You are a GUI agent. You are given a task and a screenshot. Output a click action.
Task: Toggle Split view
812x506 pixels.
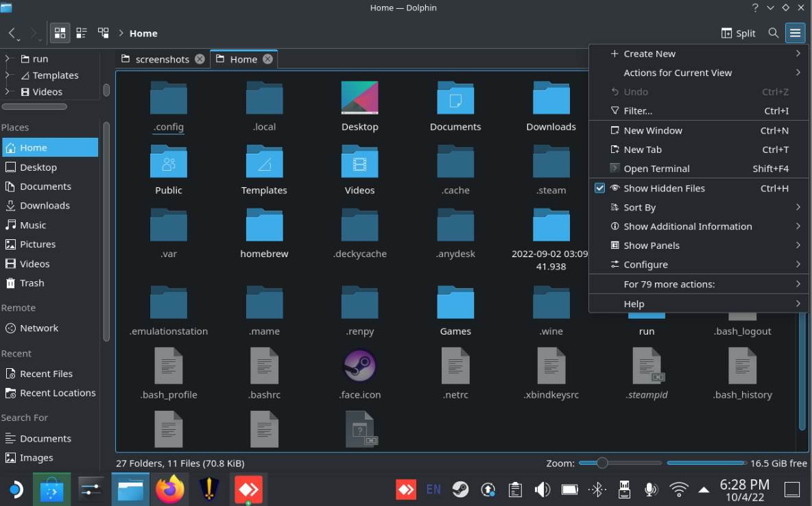pyautogui.click(x=738, y=33)
